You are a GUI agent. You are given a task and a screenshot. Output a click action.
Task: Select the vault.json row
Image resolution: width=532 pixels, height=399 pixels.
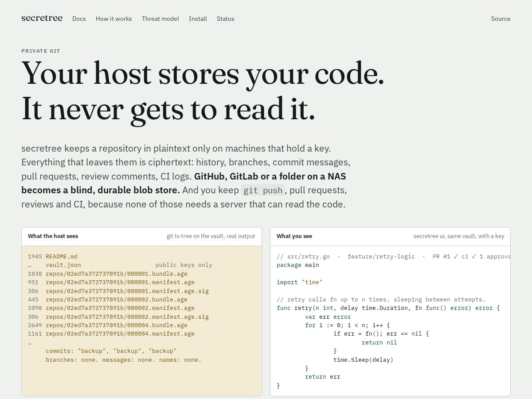coord(55,265)
